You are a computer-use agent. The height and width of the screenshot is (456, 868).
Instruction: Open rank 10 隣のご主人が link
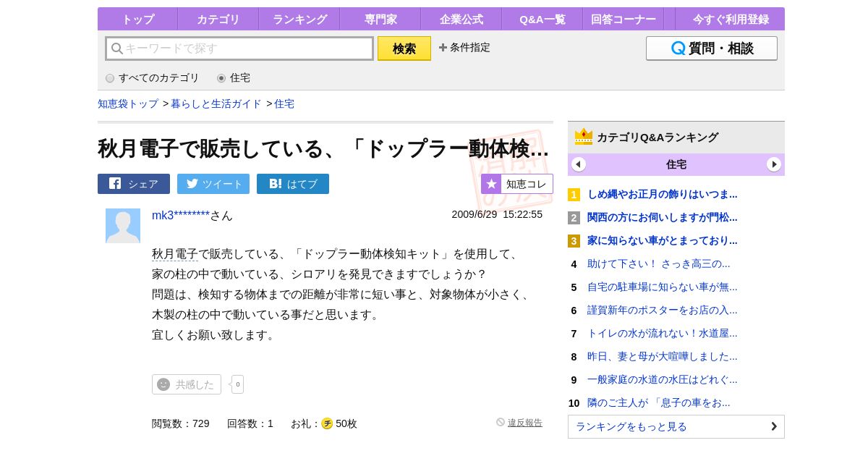[x=659, y=402]
